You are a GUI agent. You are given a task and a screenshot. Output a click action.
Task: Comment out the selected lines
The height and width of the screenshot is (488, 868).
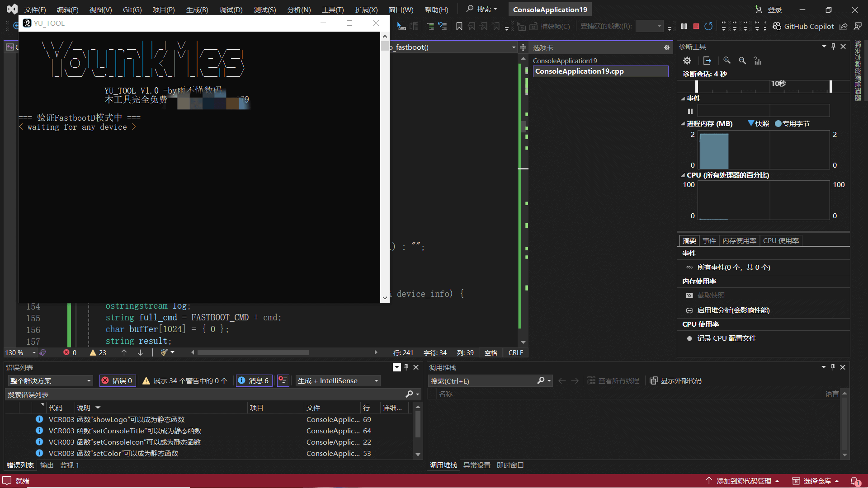point(430,26)
